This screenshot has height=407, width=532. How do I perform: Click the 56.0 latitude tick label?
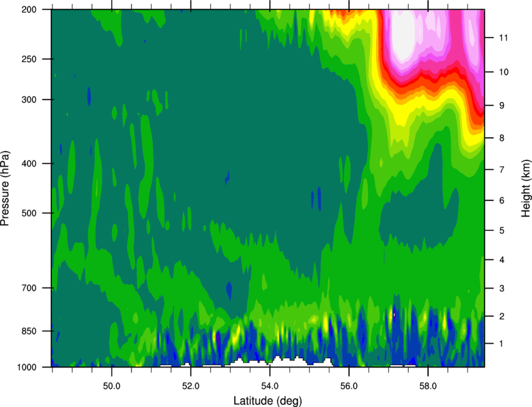coord(349,386)
